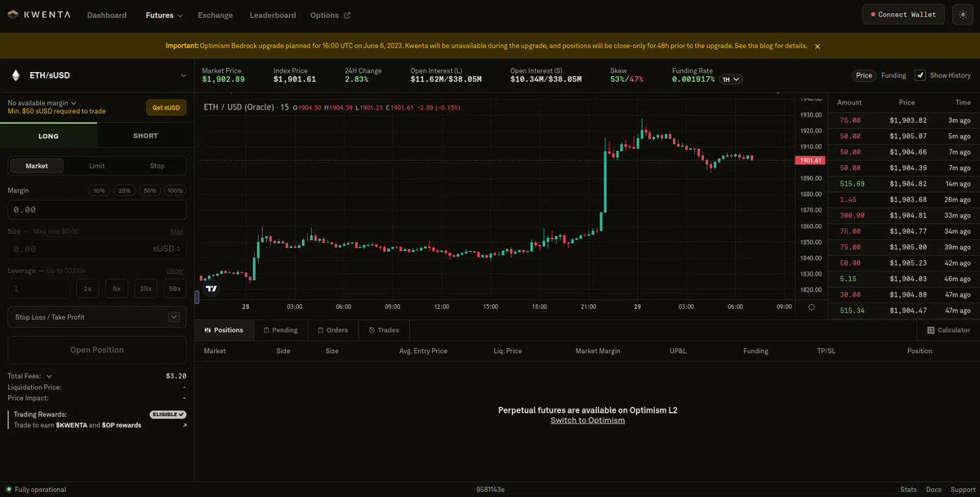The width and height of the screenshot is (980, 497).
Task: Click the 515.34 trade amount row
Action: 904,311
